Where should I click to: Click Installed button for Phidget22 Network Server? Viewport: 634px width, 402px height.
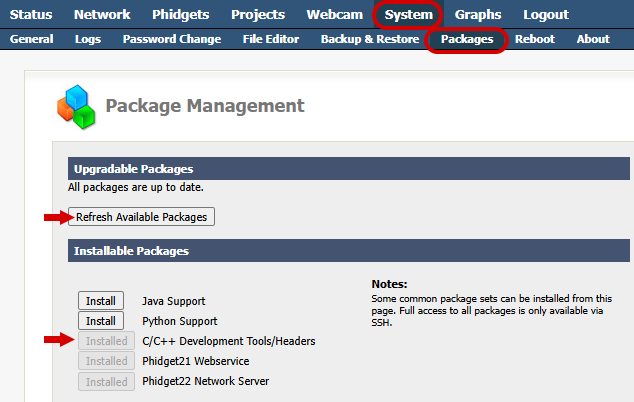[106, 381]
